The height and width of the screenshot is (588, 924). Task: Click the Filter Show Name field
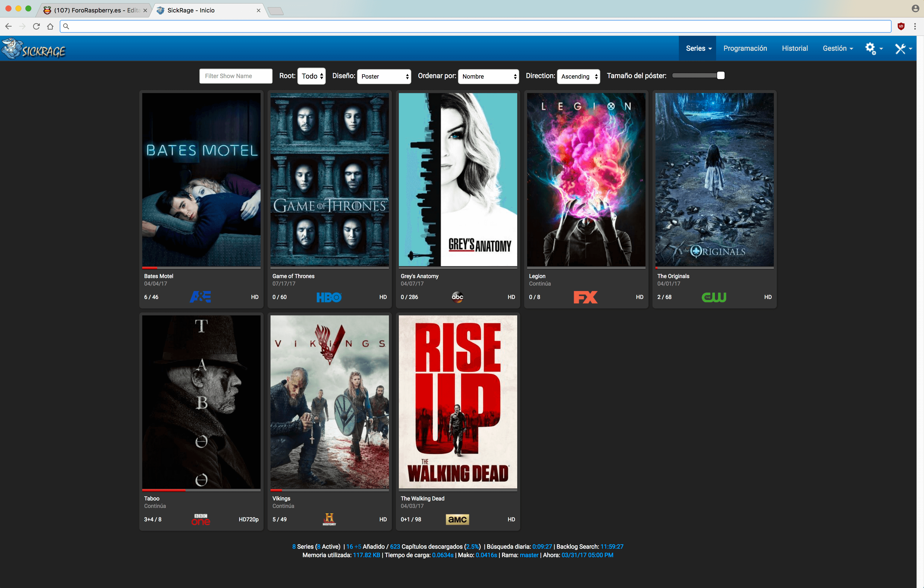[236, 76]
